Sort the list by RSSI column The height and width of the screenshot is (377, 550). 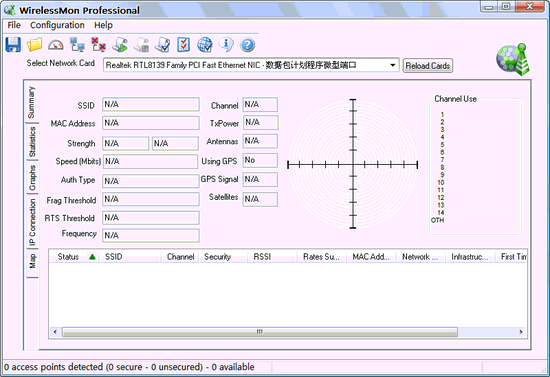272,257
